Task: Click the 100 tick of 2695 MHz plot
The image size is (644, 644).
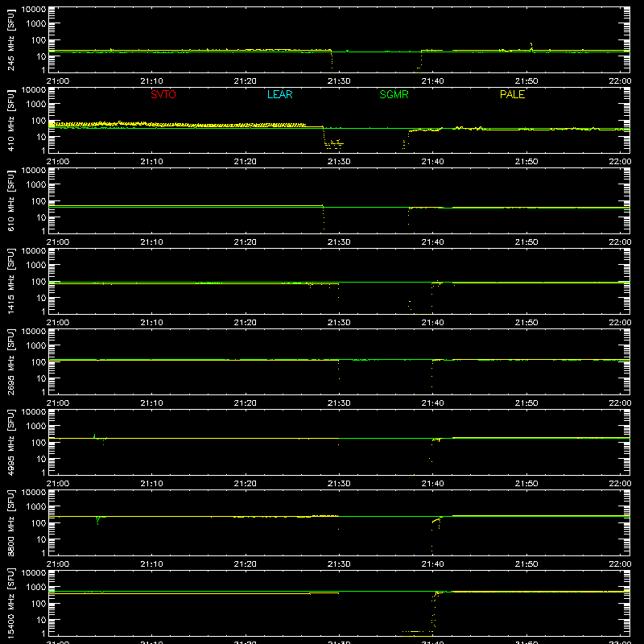Action: [39, 361]
